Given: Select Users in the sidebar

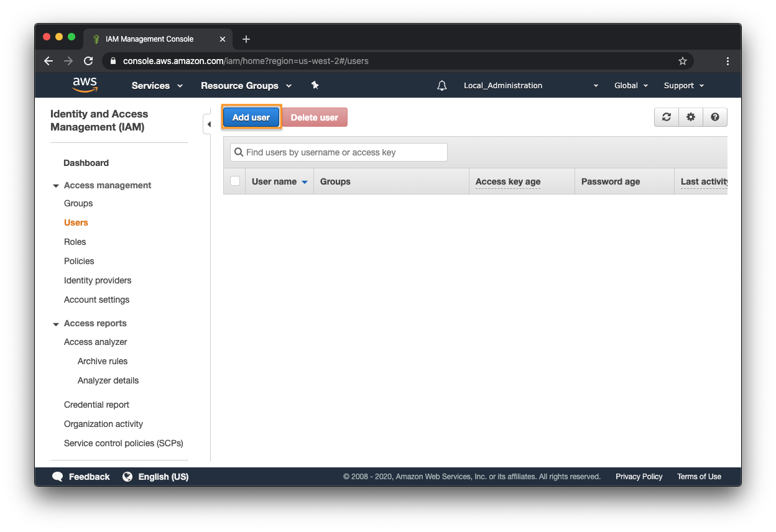Looking at the screenshot, I should (76, 222).
